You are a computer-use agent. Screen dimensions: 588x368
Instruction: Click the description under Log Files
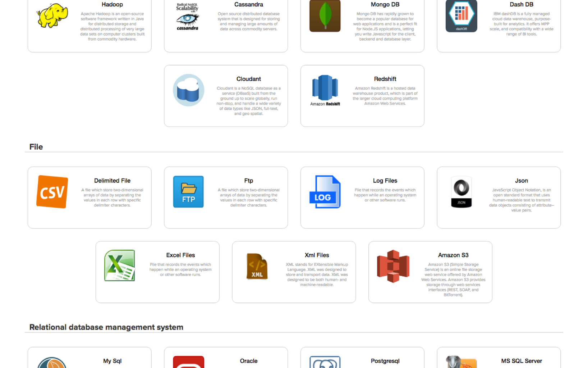(385, 195)
